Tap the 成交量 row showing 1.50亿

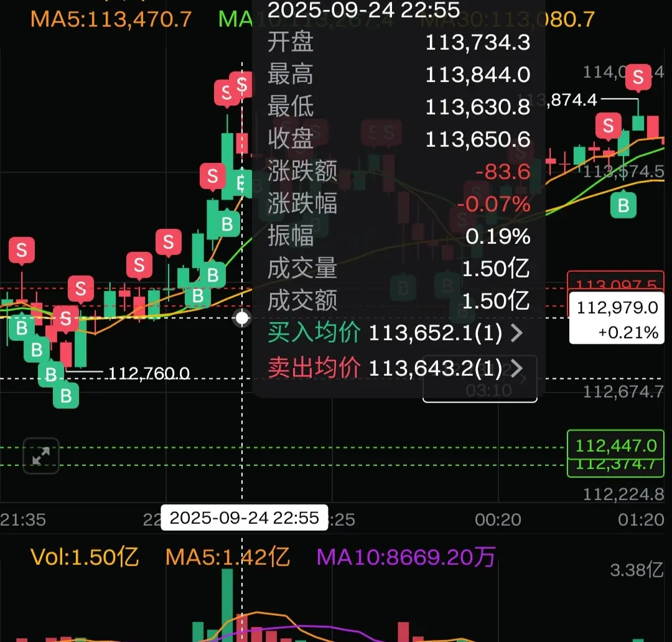pyautogui.click(x=399, y=269)
